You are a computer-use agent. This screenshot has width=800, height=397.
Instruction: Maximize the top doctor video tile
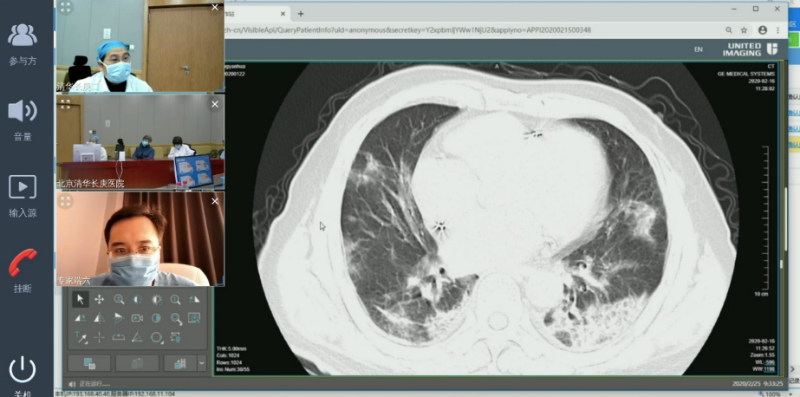[65, 7]
